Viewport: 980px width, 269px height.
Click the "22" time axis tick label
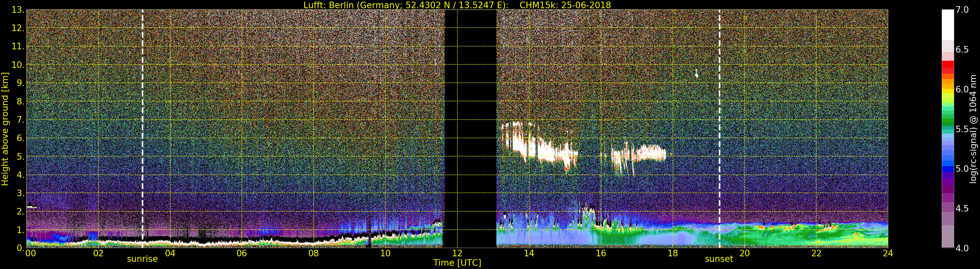(x=816, y=253)
